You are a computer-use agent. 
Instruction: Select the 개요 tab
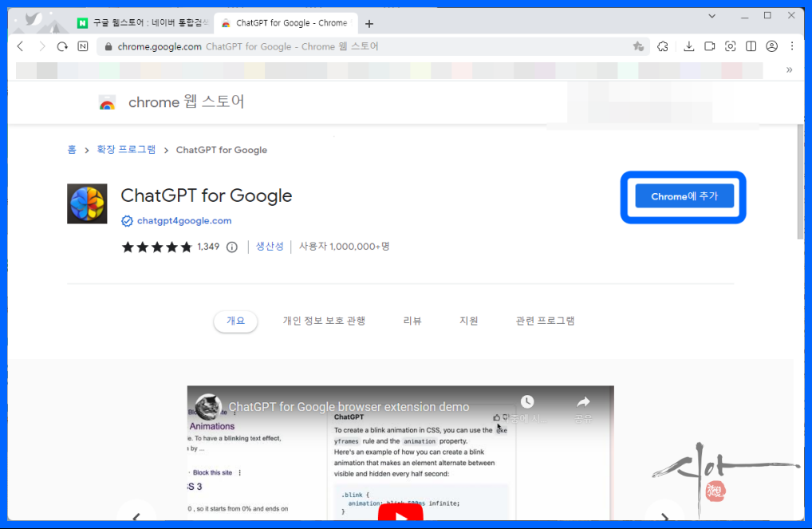click(x=235, y=321)
